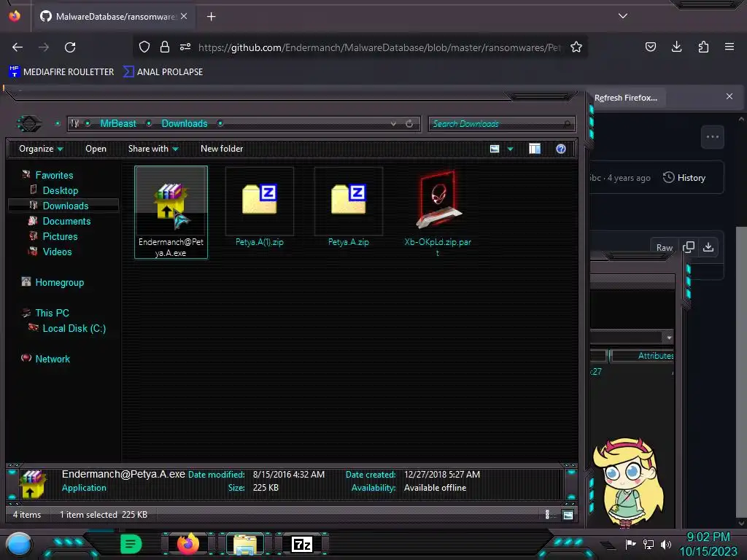Open the second bookmark in bookmarks toolbar
This screenshot has width=747, height=560.
[163, 72]
